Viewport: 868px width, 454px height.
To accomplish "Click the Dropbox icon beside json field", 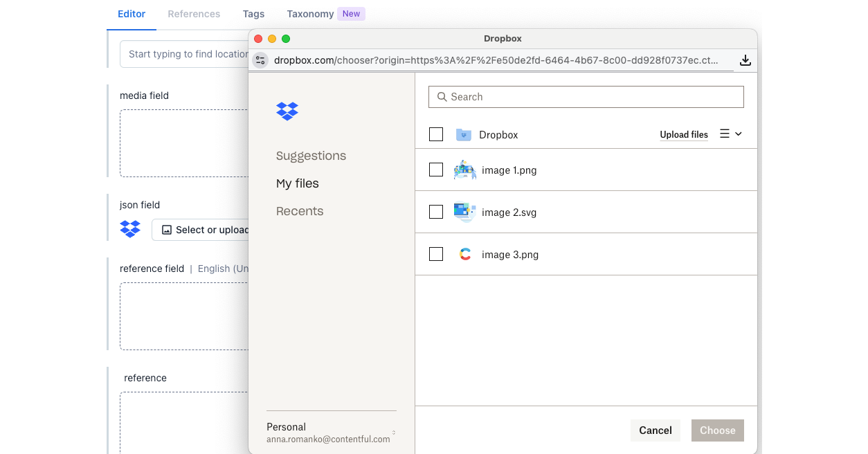I will pos(130,229).
